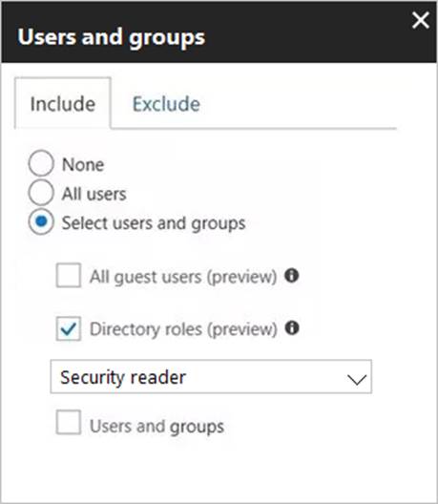Expand roles list via the chevron arrow
This screenshot has width=438, height=504.
point(357,379)
